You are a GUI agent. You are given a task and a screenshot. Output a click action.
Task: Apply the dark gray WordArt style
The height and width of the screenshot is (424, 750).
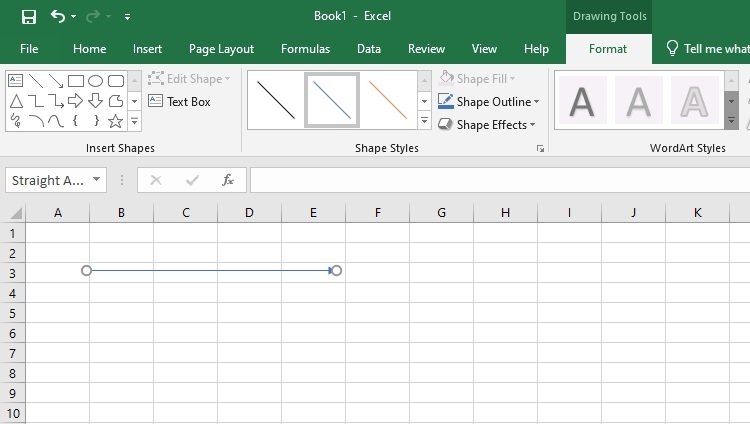582,101
